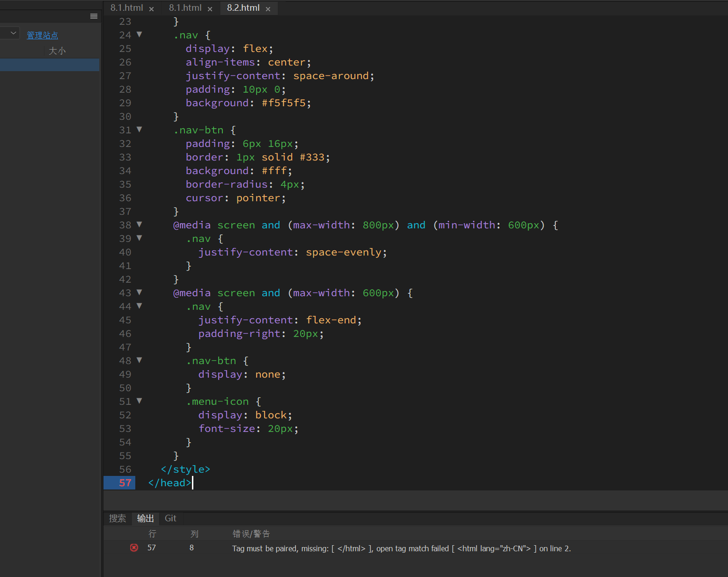Place cursor on the </style> tag
The width and height of the screenshot is (728, 577).
tap(185, 469)
